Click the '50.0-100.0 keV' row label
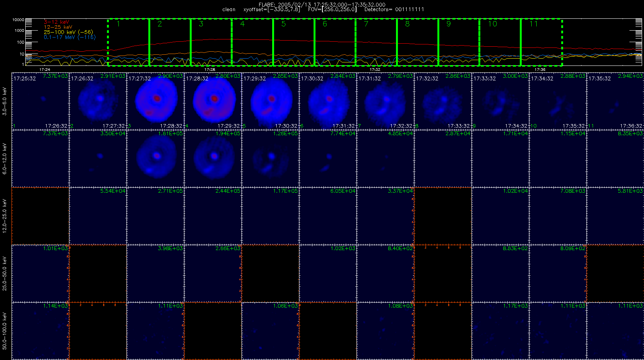The image size is (644, 360). [x=5, y=331]
